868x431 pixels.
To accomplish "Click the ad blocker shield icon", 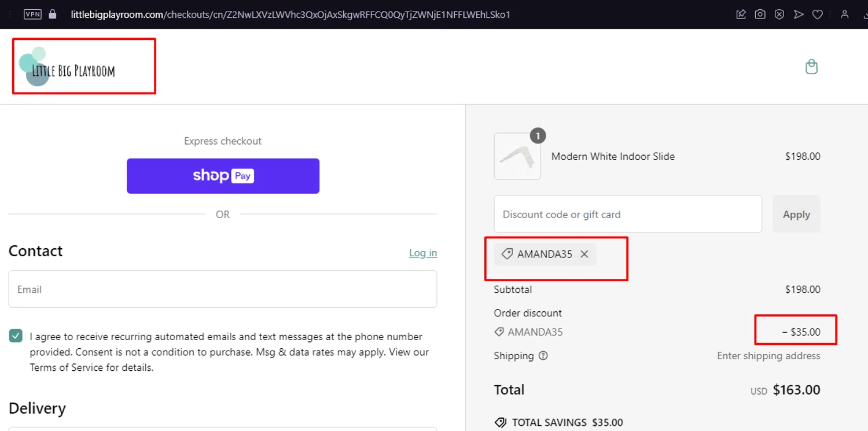I will pyautogui.click(x=779, y=14).
